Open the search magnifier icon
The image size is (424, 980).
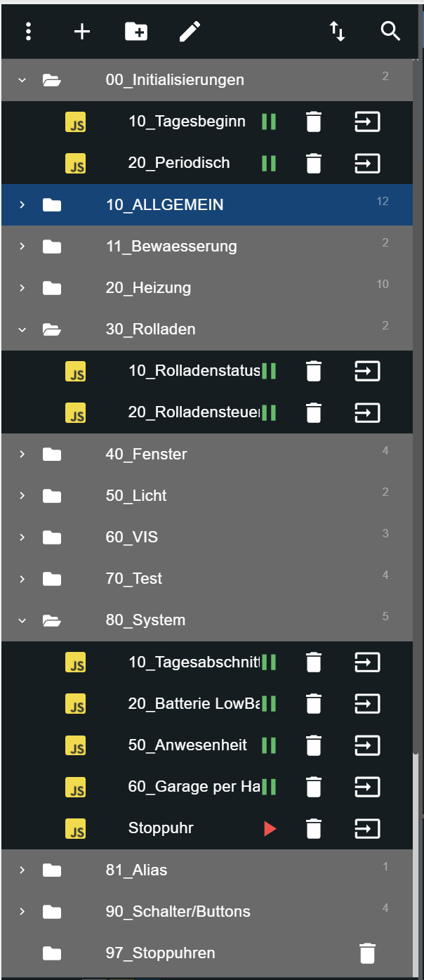coord(390,31)
